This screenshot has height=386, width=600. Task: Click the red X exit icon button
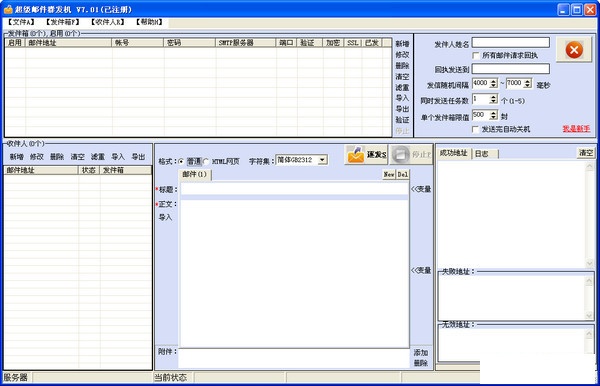point(574,50)
